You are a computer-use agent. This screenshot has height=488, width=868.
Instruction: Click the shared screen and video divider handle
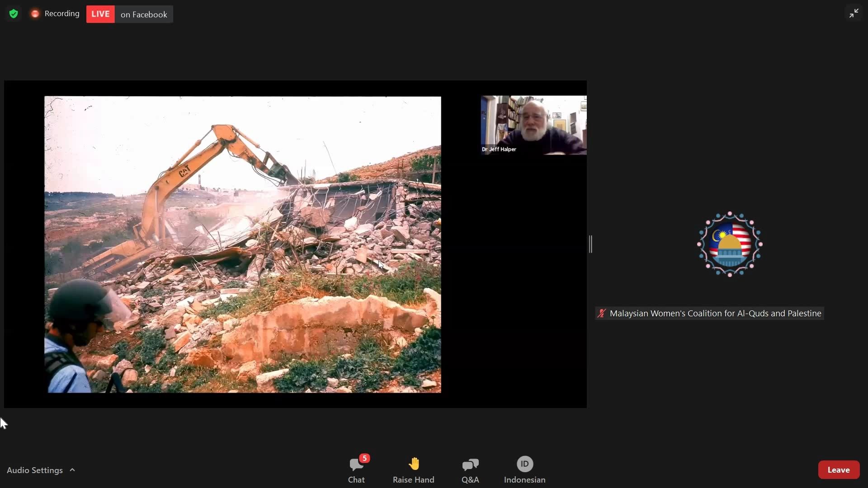[x=590, y=244]
